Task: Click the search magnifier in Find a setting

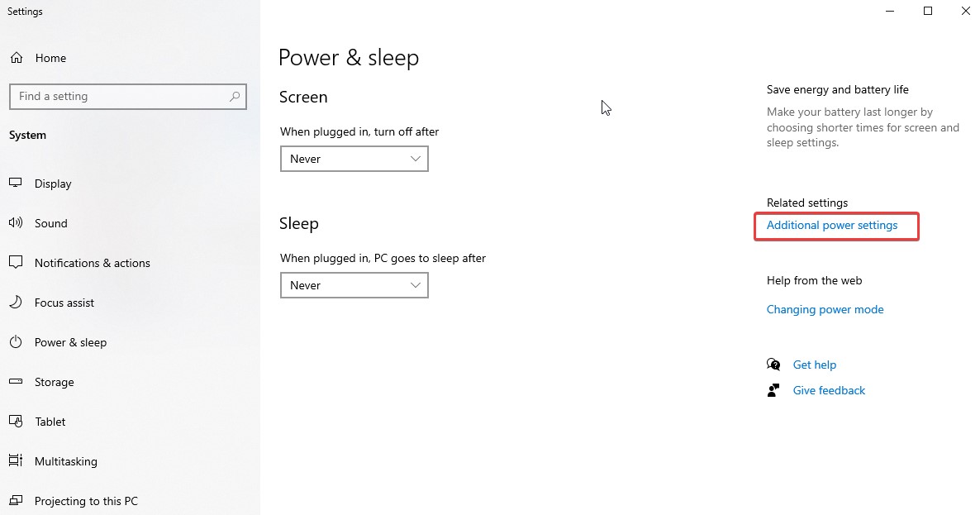Action: tap(235, 96)
